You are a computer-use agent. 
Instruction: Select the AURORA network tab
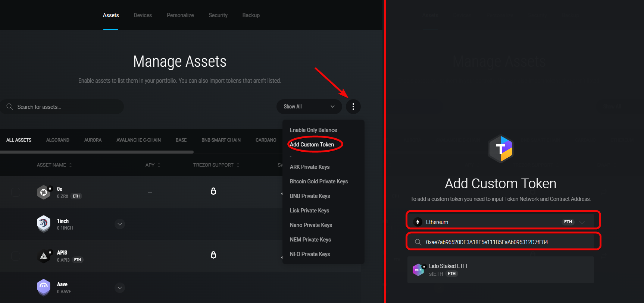click(x=93, y=140)
